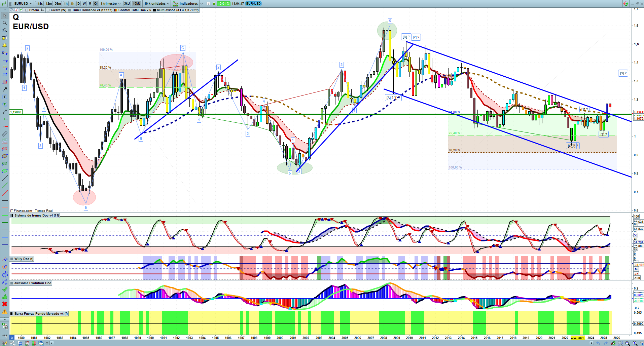Select the red rectangle drawing tool
Screen dimensions: 644x346
pos(5,82)
